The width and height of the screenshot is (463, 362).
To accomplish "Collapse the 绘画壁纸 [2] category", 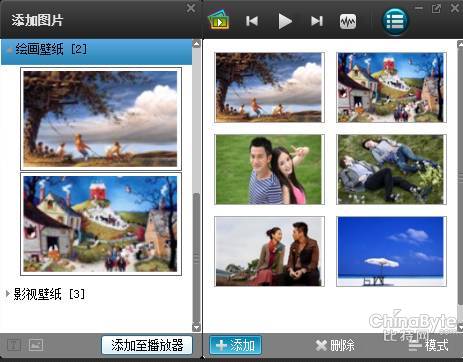I will point(97,52).
